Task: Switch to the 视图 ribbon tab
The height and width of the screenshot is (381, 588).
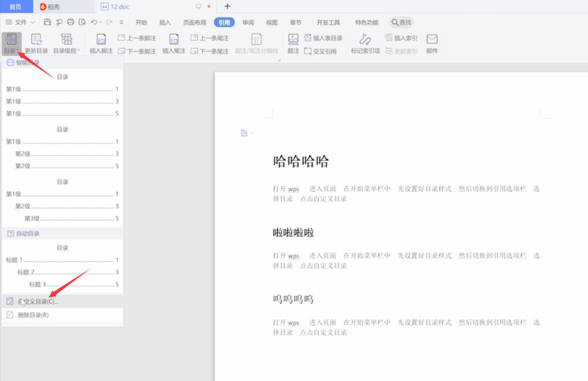Action: tap(272, 23)
